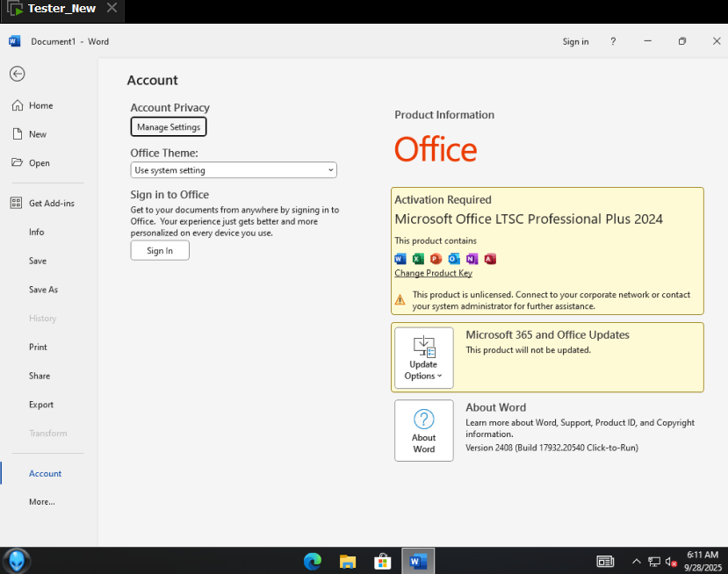This screenshot has height=574, width=728.
Task: Select New document icon in sidebar
Action: pos(18,134)
